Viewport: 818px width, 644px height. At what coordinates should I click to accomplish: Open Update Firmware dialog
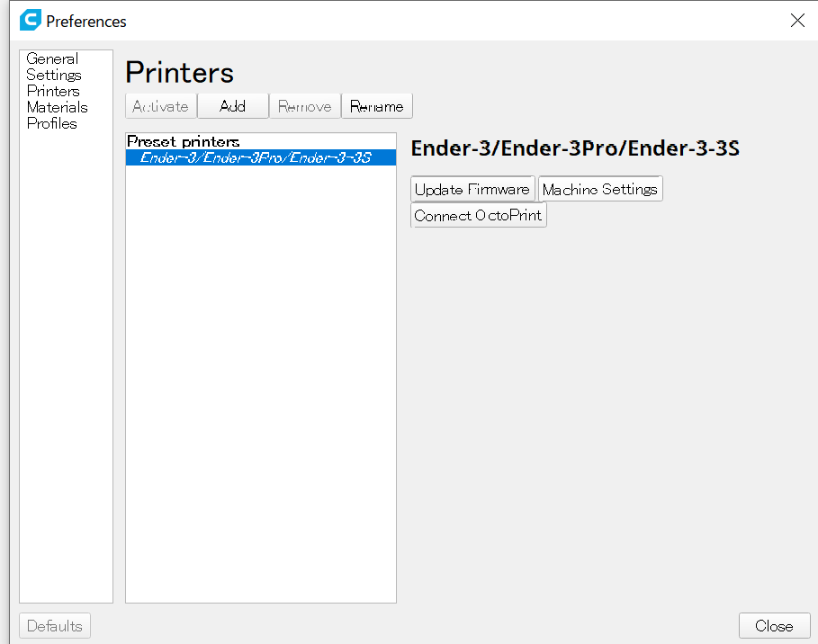click(x=472, y=189)
